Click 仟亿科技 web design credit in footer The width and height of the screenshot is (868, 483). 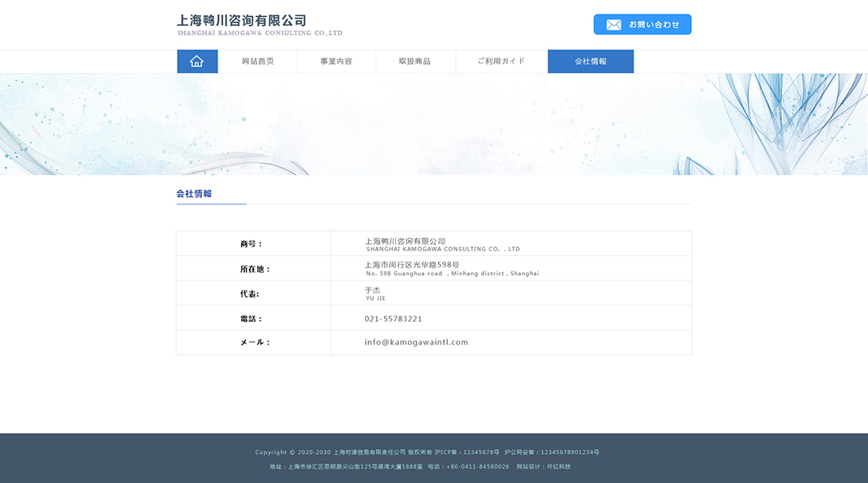tap(558, 467)
